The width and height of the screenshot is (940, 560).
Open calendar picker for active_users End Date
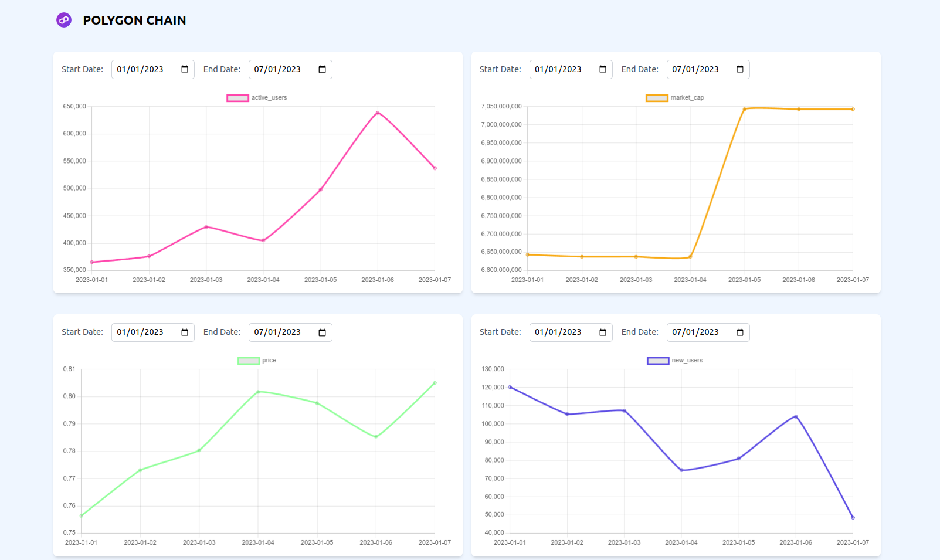click(x=322, y=69)
